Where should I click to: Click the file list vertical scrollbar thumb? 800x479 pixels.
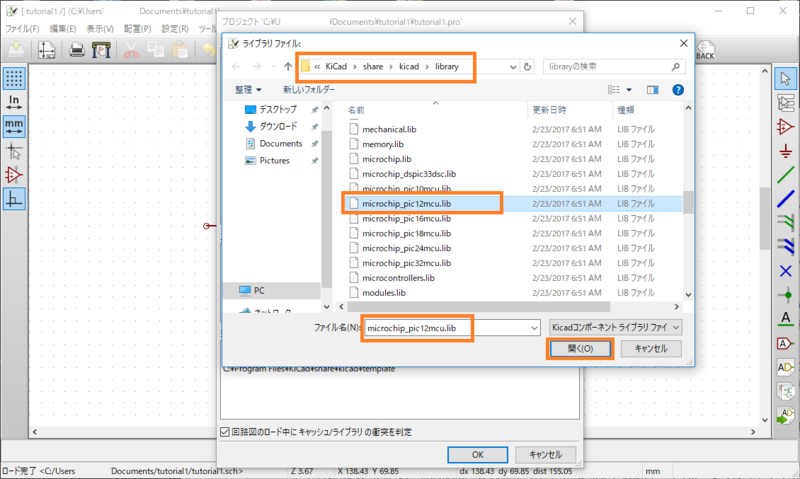(x=688, y=202)
